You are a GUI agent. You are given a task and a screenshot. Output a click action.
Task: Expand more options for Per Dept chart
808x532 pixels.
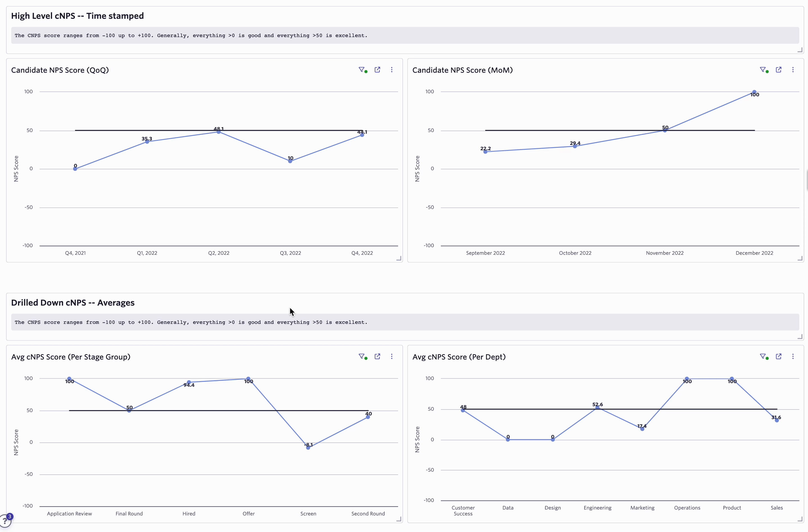793,356
